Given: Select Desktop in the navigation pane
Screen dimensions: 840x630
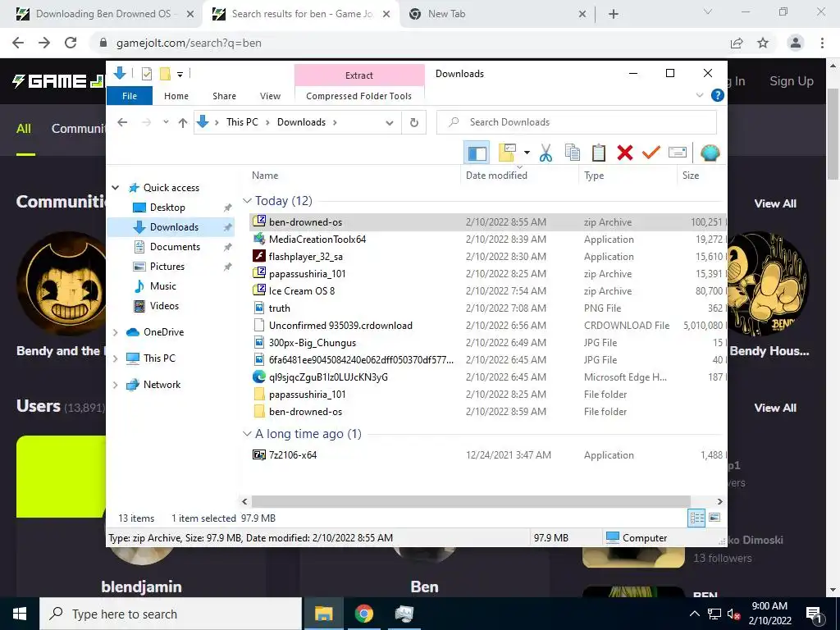Looking at the screenshot, I should click(167, 208).
